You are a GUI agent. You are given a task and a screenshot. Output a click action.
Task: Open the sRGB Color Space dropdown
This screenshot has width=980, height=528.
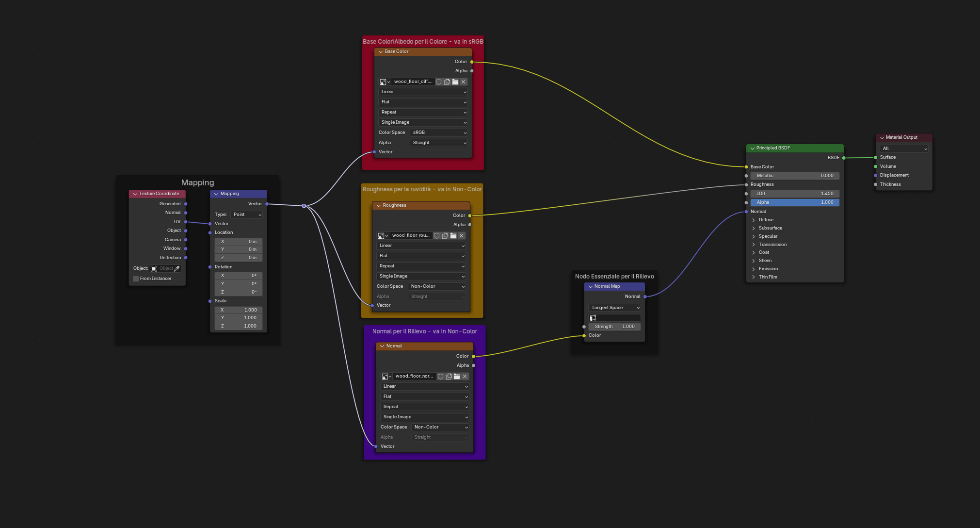438,132
